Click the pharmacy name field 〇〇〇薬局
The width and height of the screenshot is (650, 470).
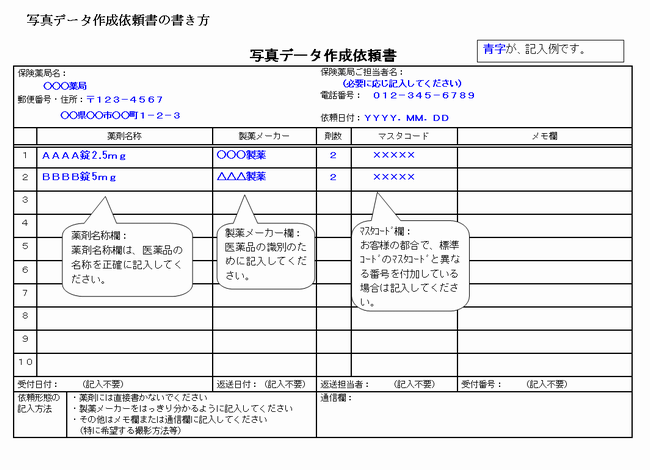65,86
